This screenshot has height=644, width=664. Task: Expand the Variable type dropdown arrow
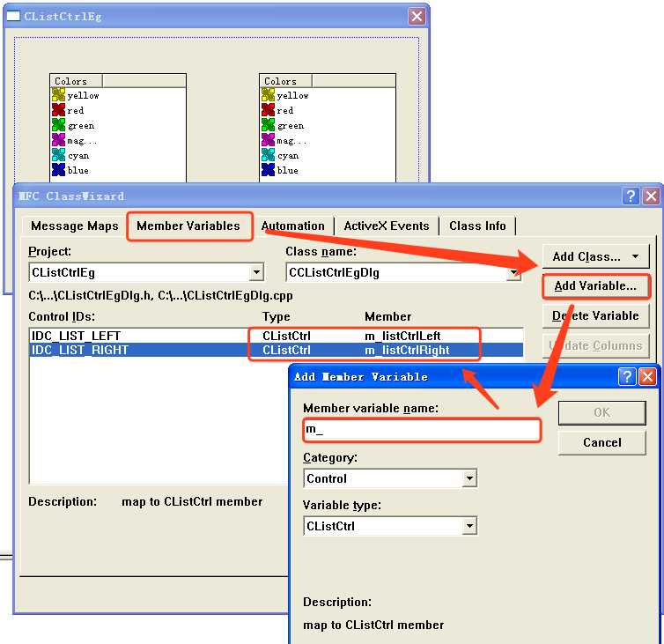pos(469,526)
